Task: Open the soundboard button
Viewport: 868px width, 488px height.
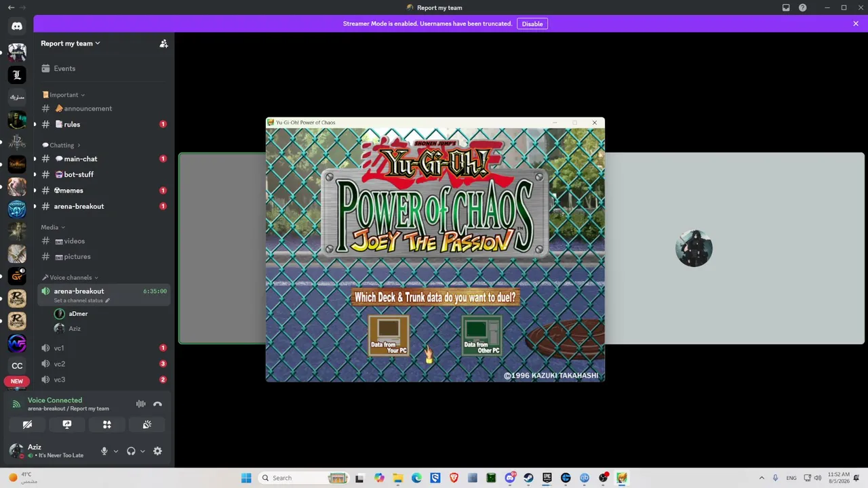Action: coord(147,424)
